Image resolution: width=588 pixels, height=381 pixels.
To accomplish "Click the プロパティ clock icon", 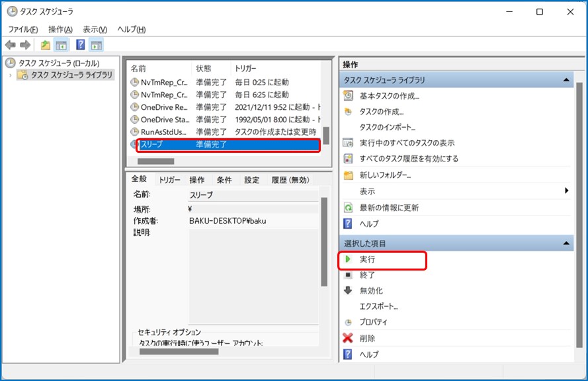I will pos(349,322).
